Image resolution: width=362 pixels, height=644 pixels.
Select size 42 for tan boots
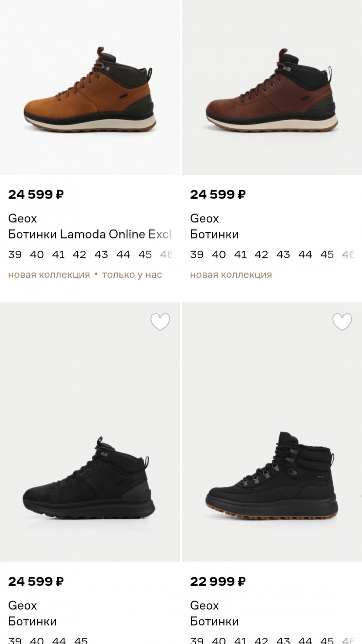click(x=79, y=255)
